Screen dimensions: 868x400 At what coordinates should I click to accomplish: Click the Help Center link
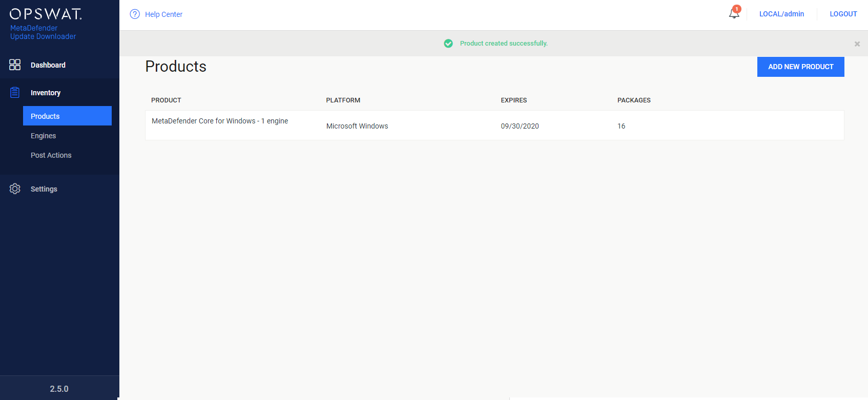pos(163,14)
